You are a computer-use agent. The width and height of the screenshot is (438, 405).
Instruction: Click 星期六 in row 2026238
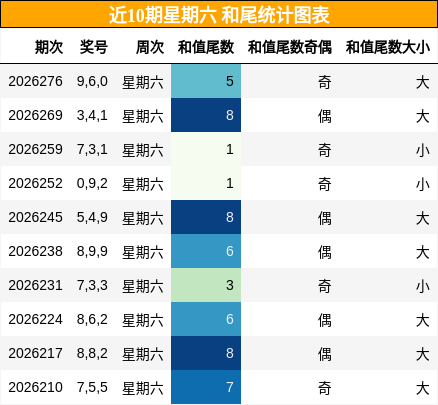coord(143,252)
